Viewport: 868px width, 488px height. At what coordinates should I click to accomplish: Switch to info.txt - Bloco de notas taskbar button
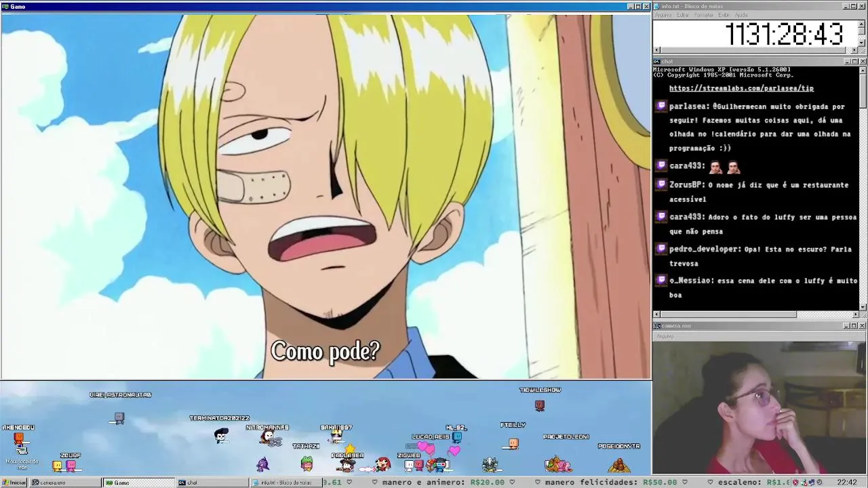point(285,483)
